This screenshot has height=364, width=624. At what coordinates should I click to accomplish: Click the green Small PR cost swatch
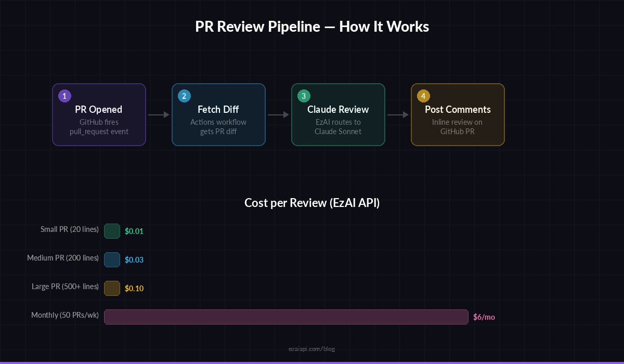pyautogui.click(x=112, y=231)
